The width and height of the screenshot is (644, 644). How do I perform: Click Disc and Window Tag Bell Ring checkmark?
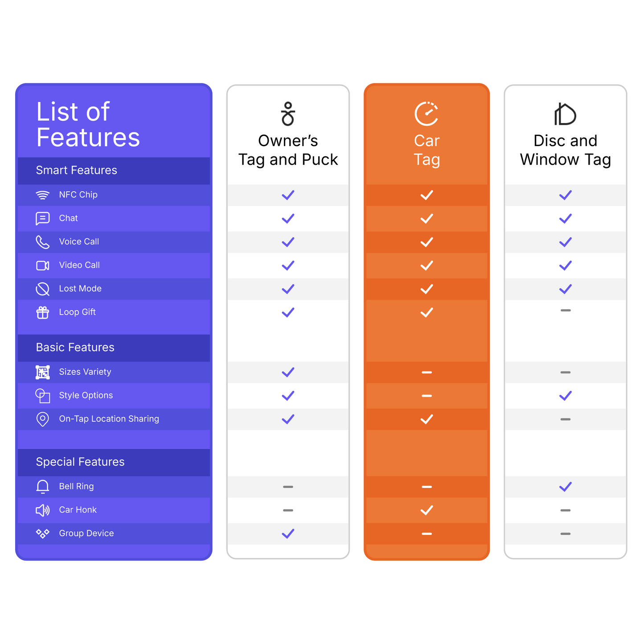[565, 487]
